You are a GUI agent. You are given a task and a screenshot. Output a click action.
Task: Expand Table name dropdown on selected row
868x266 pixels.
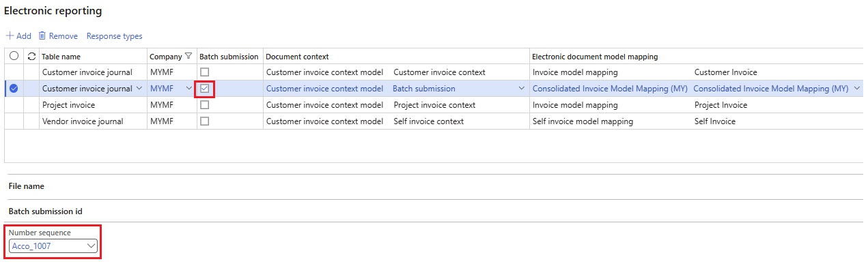pos(140,89)
